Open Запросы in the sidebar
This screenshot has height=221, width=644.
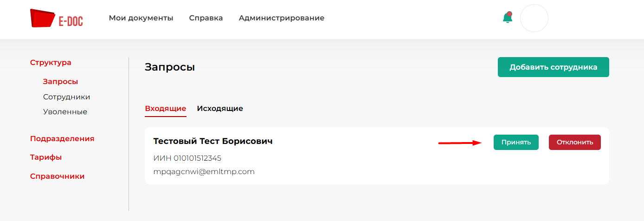[60, 82]
